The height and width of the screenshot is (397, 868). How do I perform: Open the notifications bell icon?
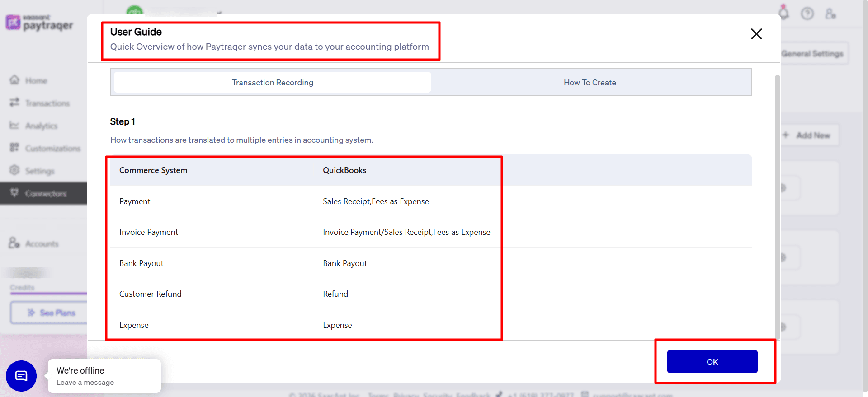pos(783,13)
